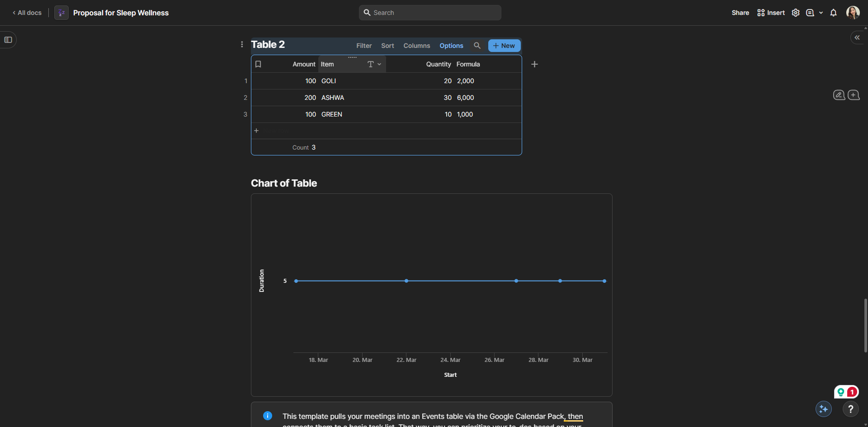Expand the dropdown arrow beside comments icon
The image size is (868, 427).
[x=821, y=13]
